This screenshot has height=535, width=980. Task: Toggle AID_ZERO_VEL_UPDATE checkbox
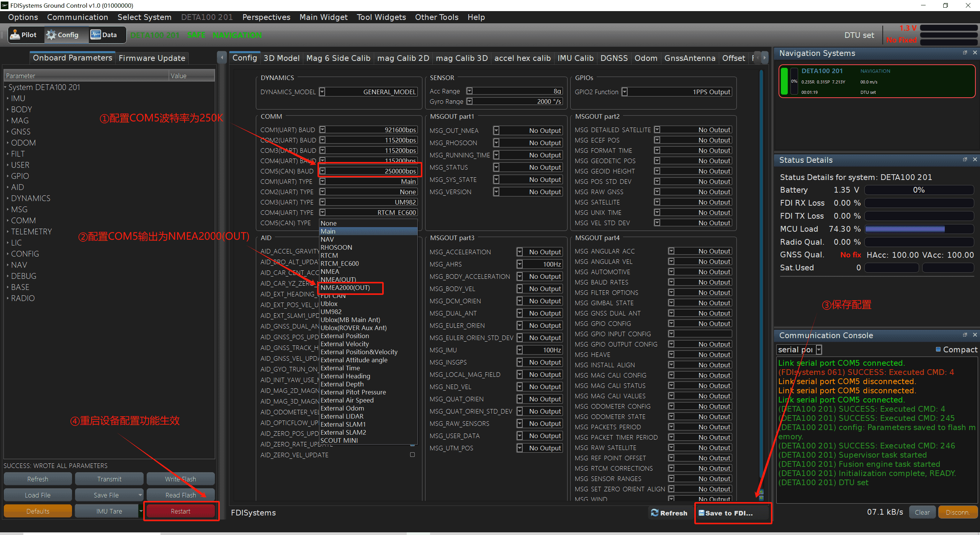pos(412,455)
